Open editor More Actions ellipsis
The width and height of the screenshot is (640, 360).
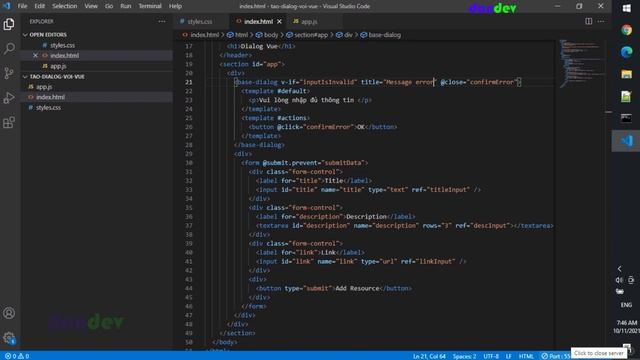point(601,21)
